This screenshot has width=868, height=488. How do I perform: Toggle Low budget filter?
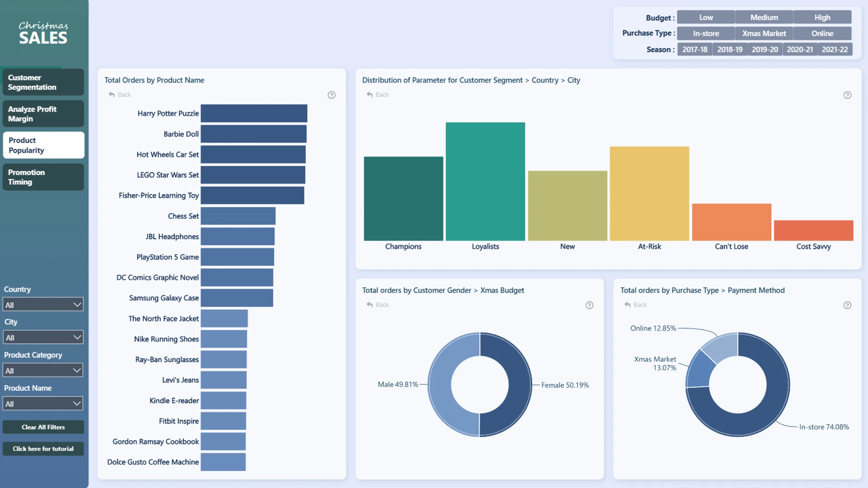(x=706, y=17)
